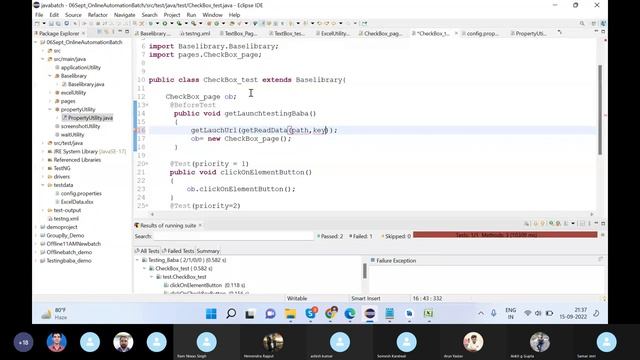Image resolution: width=640 pixels, height=360 pixels.
Task: Close the CheckBox_t editor tab
Action: pos(456,33)
